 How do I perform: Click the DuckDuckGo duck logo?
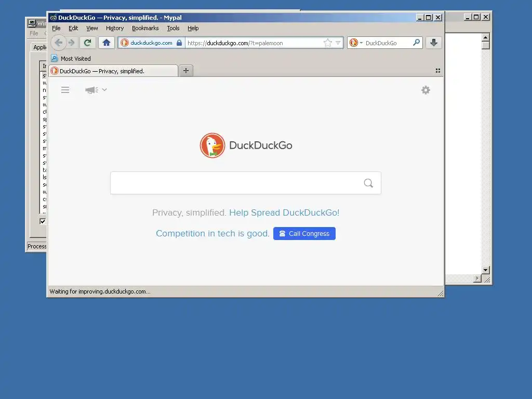(212, 145)
